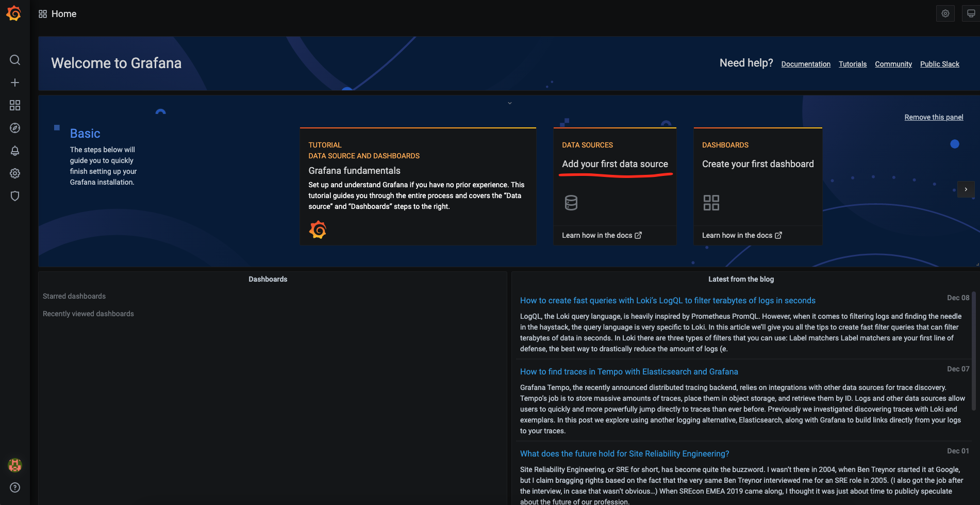
Task: Advance setup steps with right arrow
Action: pyautogui.click(x=966, y=189)
